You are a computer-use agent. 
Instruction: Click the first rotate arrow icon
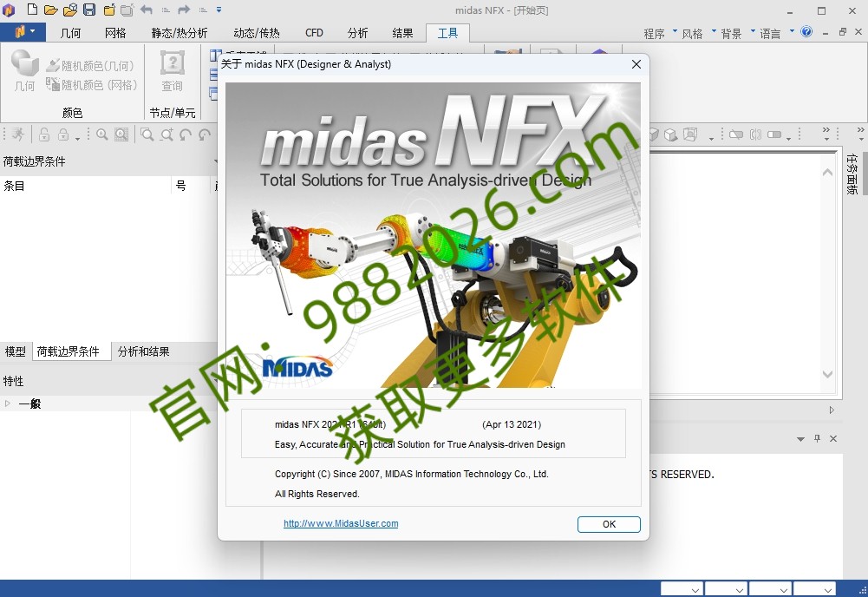pyautogui.click(x=186, y=134)
